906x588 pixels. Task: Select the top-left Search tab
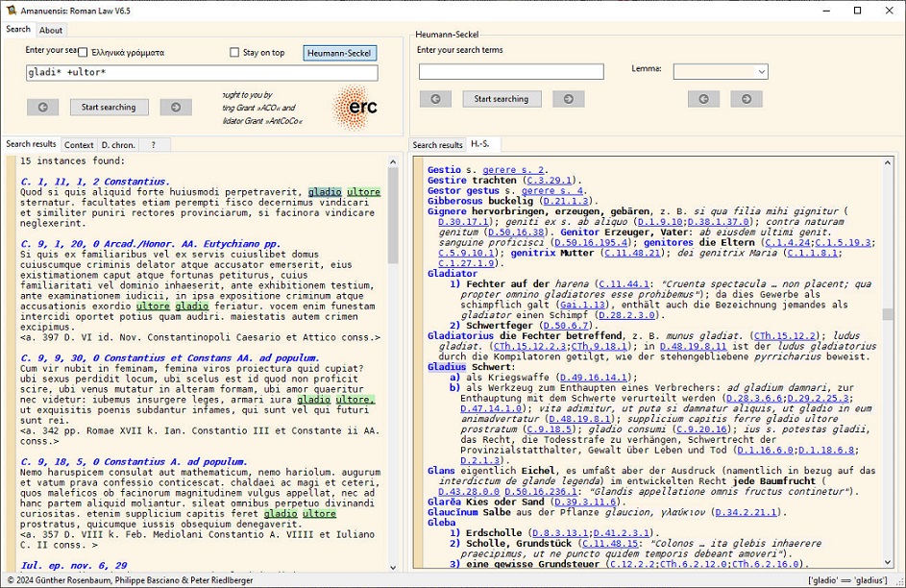click(18, 29)
